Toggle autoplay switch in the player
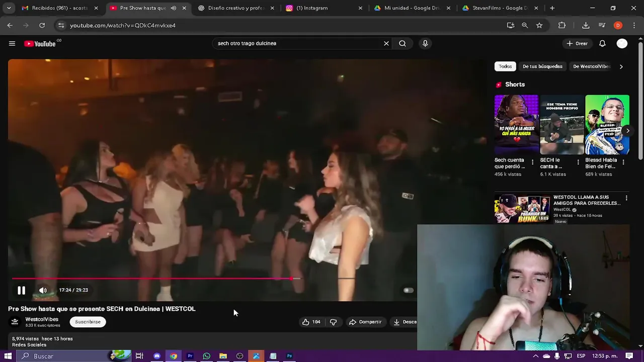The height and width of the screenshot is (362, 644). click(x=408, y=290)
